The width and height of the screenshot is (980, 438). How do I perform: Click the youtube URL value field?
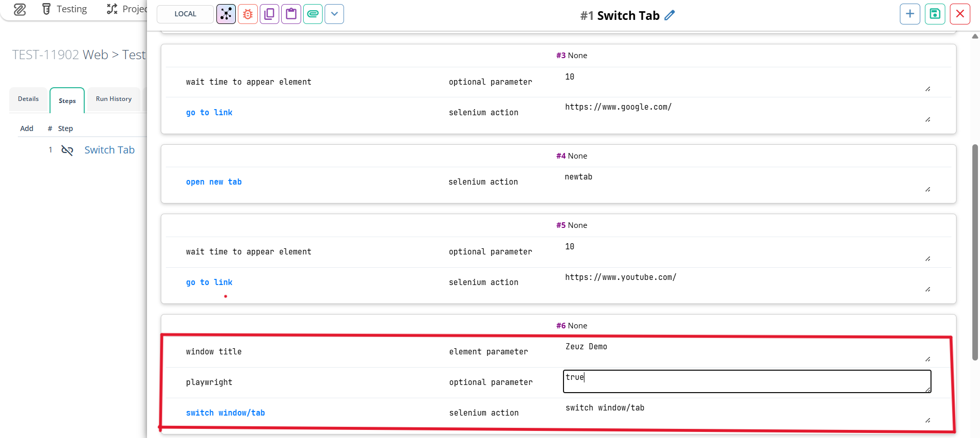(x=746, y=281)
